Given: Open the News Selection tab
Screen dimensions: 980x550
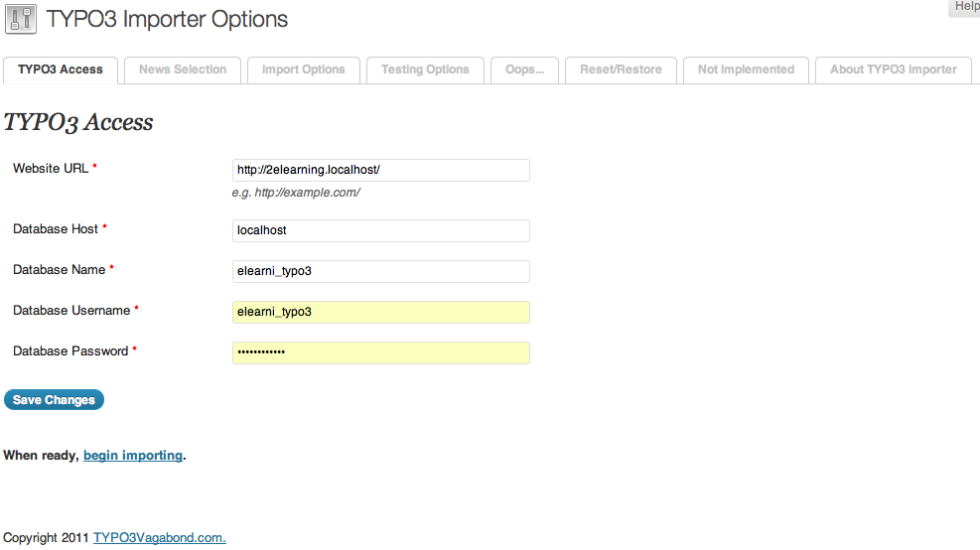Looking at the screenshot, I should (183, 69).
